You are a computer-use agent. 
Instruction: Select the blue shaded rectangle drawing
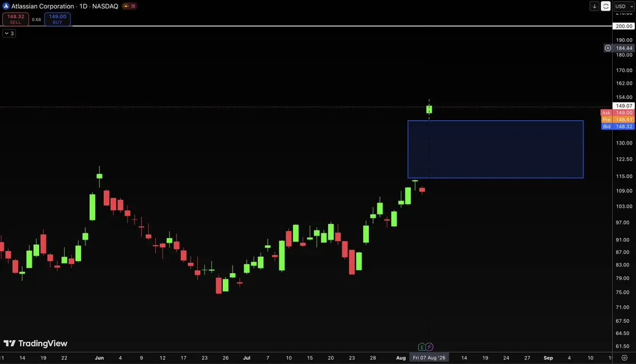pyautogui.click(x=496, y=149)
